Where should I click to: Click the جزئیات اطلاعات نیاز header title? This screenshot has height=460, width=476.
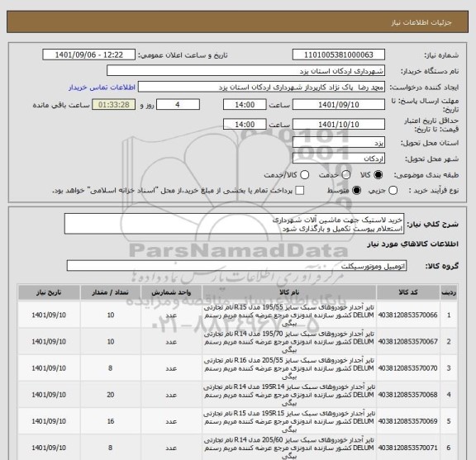[x=421, y=22]
